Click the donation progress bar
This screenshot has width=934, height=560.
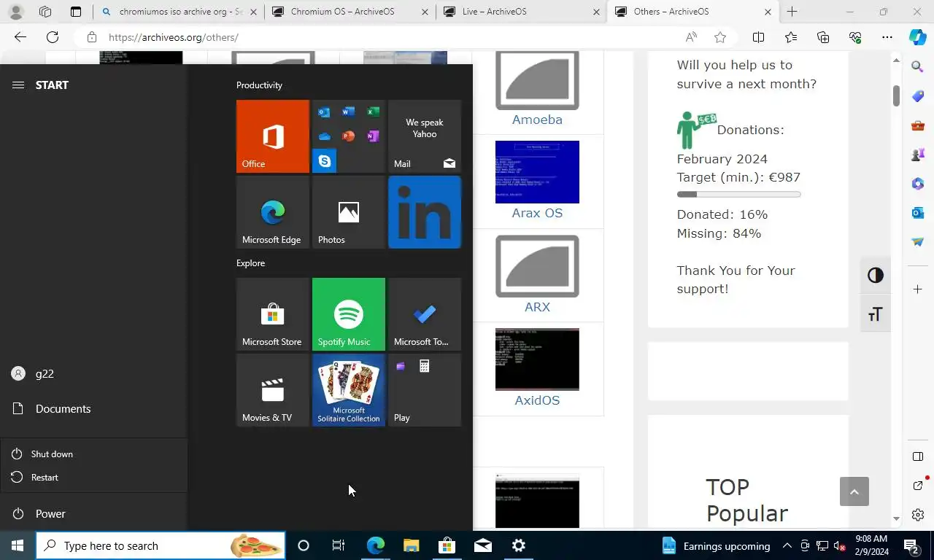pos(738,195)
